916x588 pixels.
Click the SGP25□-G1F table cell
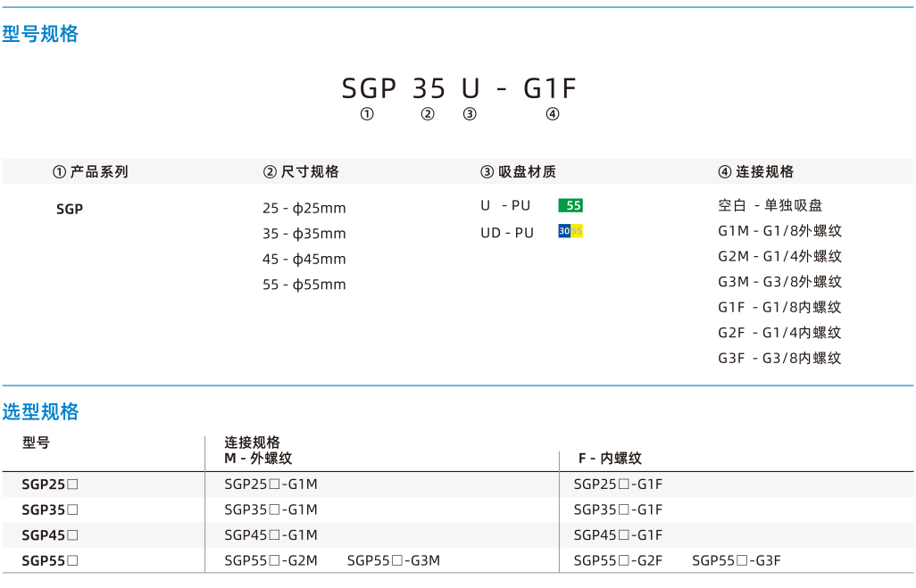pyautogui.click(x=618, y=484)
